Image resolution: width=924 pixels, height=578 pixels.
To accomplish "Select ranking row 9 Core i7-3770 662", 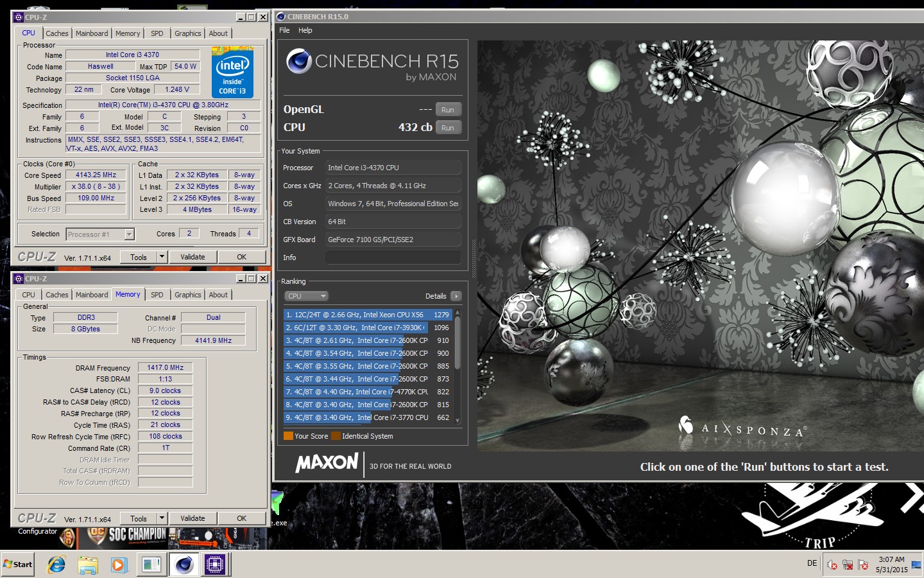I will click(368, 417).
